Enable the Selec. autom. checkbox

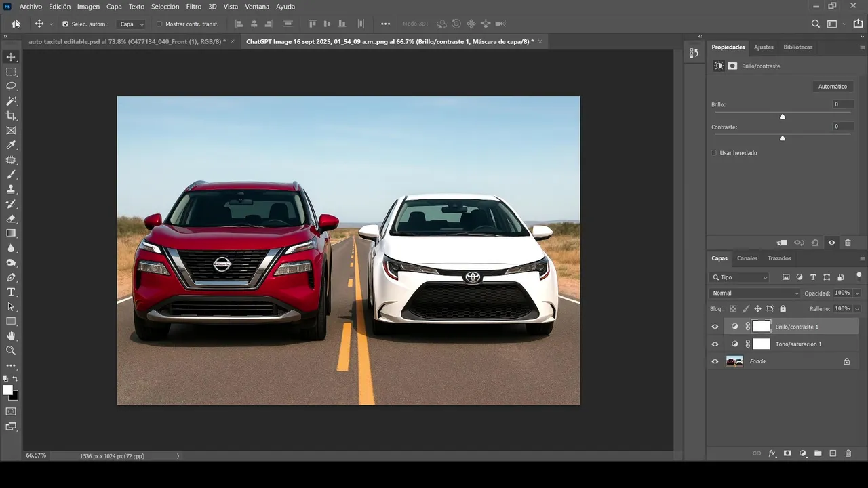point(65,24)
